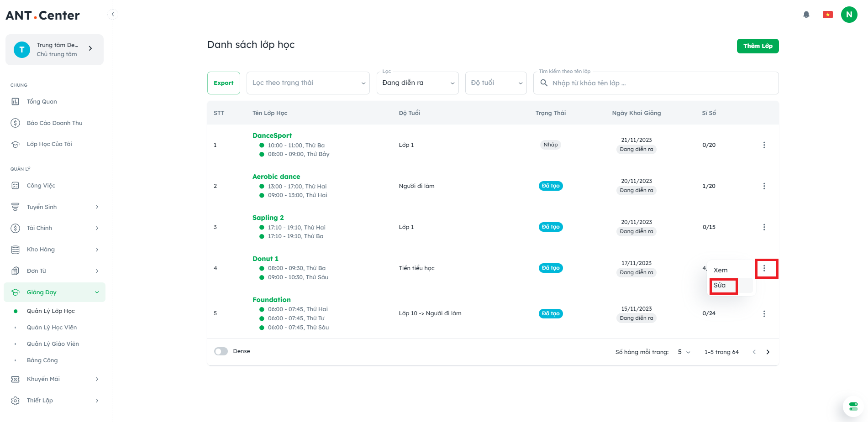Open the Aerobic dance class link

click(276, 177)
